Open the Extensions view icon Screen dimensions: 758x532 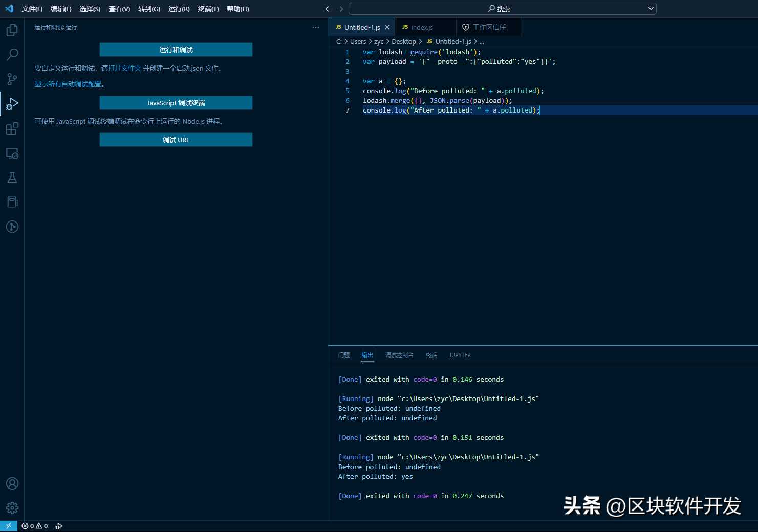coord(12,128)
